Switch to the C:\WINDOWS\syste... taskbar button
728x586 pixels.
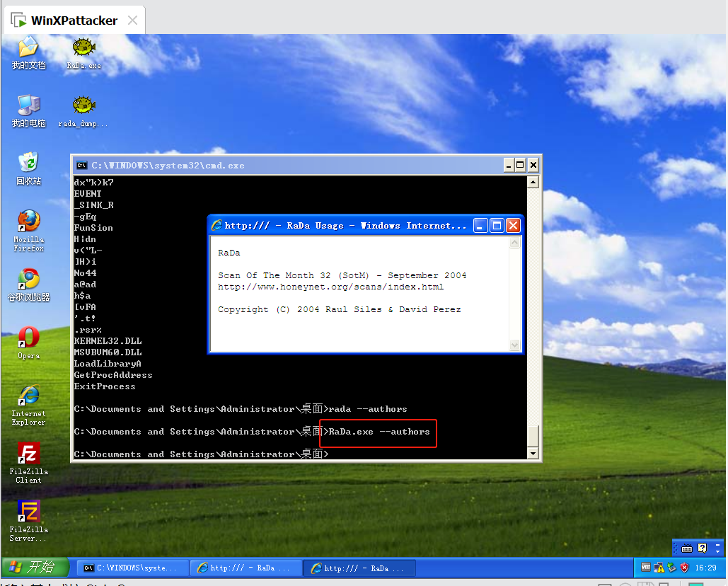(132, 568)
